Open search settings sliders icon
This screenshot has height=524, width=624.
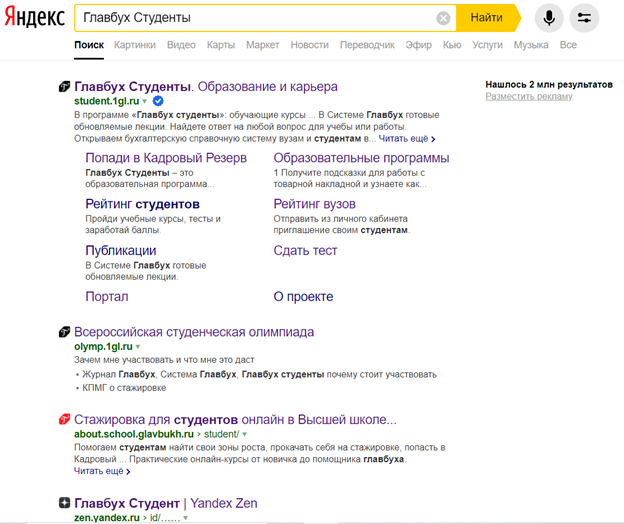coord(584,18)
